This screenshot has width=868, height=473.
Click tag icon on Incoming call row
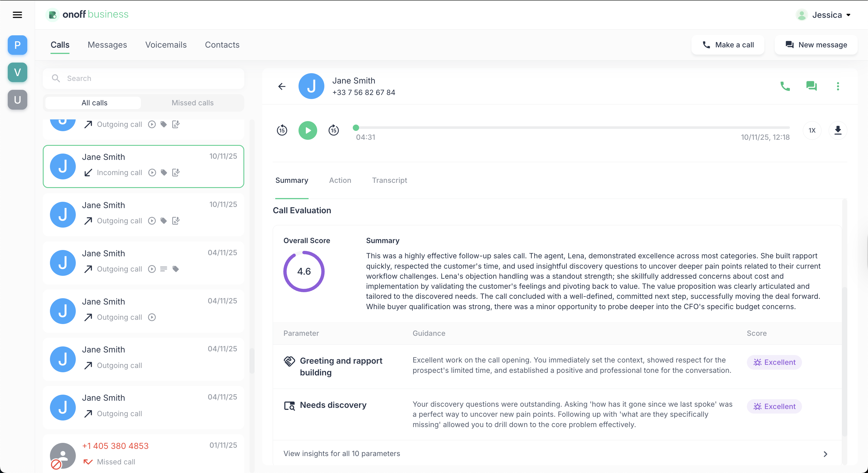(164, 172)
